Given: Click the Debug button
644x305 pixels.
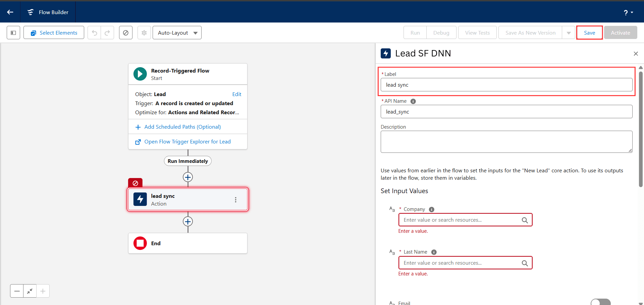Looking at the screenshot, I should click(x=441, y=33).
